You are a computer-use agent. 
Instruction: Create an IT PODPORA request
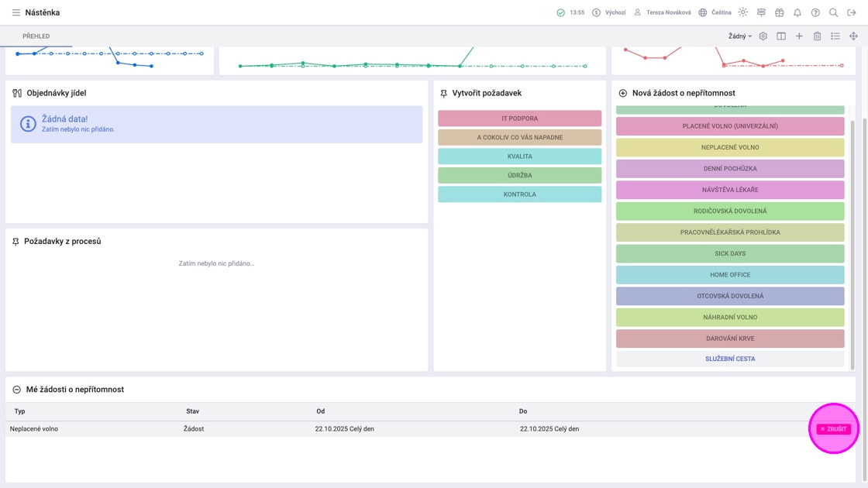(x=519, y=119)
